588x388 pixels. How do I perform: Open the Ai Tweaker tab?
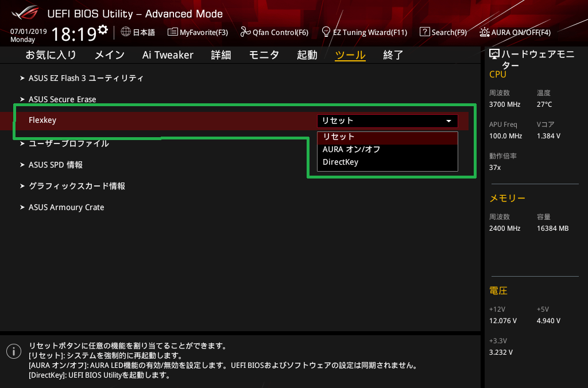pyautogui.click(x=168, y=55)
